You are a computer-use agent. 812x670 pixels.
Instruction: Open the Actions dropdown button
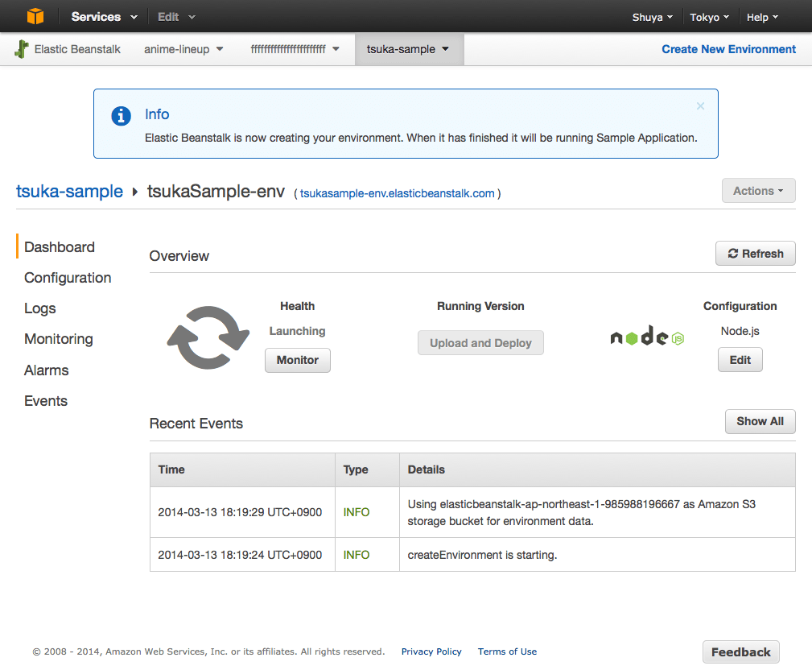click(758, 191)
